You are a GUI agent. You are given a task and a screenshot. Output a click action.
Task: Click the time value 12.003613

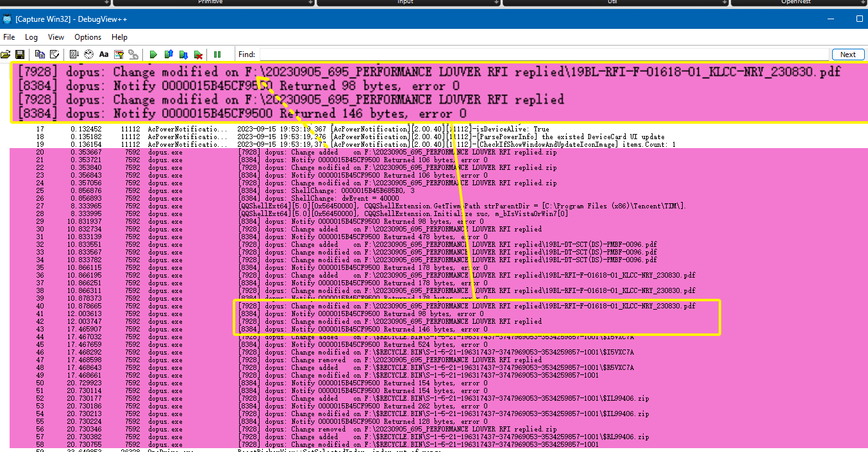pyautogui.click(x=83, y=314)
